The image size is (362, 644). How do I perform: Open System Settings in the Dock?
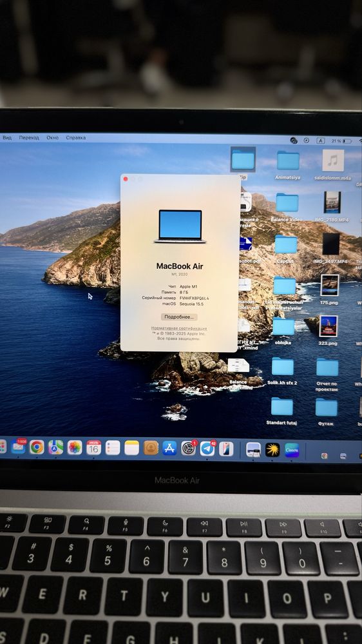(x=188, y=448)
